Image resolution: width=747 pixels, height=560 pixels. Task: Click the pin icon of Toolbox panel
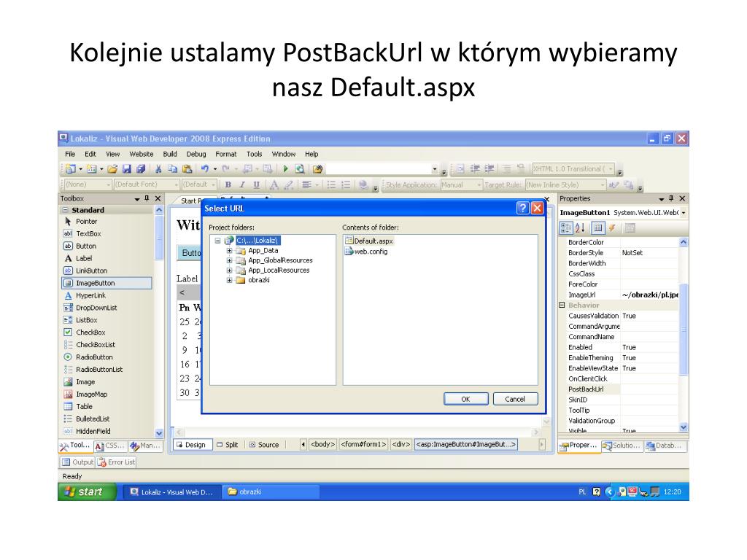[147, 198]
